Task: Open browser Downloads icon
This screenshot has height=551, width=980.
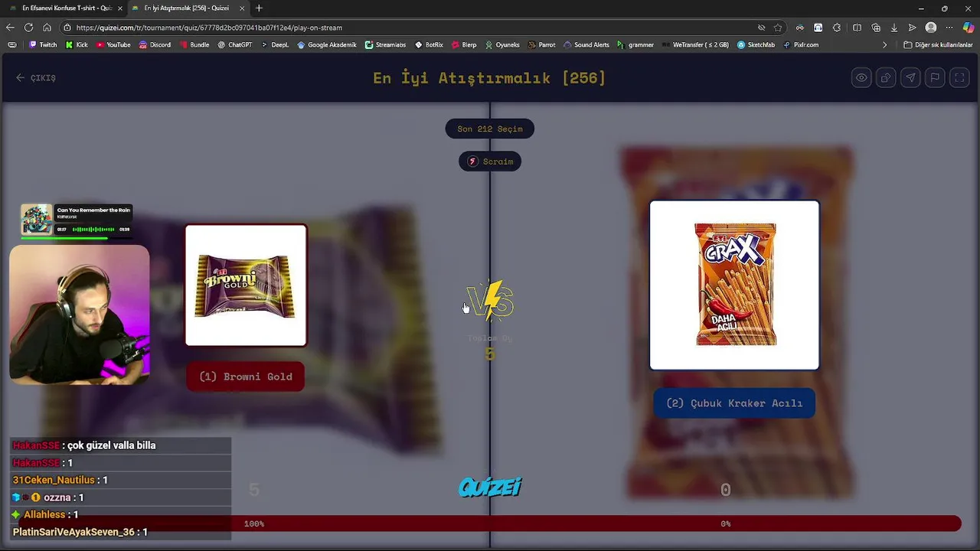Action: click(x=894, y=28)
